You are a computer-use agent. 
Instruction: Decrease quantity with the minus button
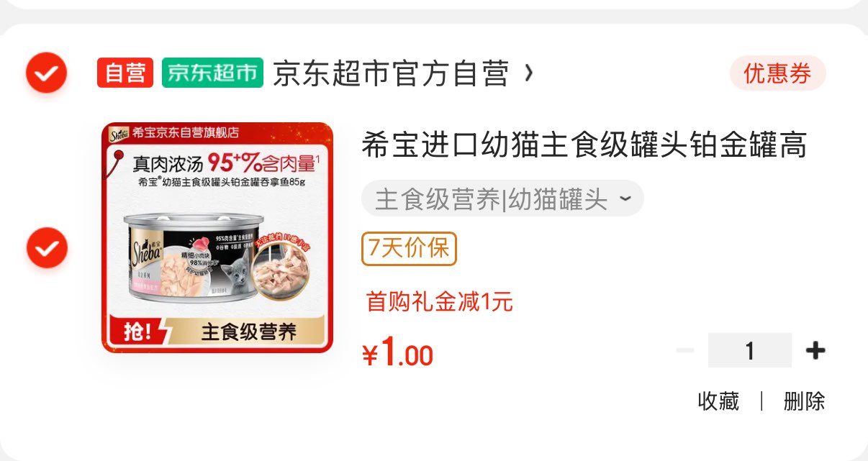(x=685, y=350)
